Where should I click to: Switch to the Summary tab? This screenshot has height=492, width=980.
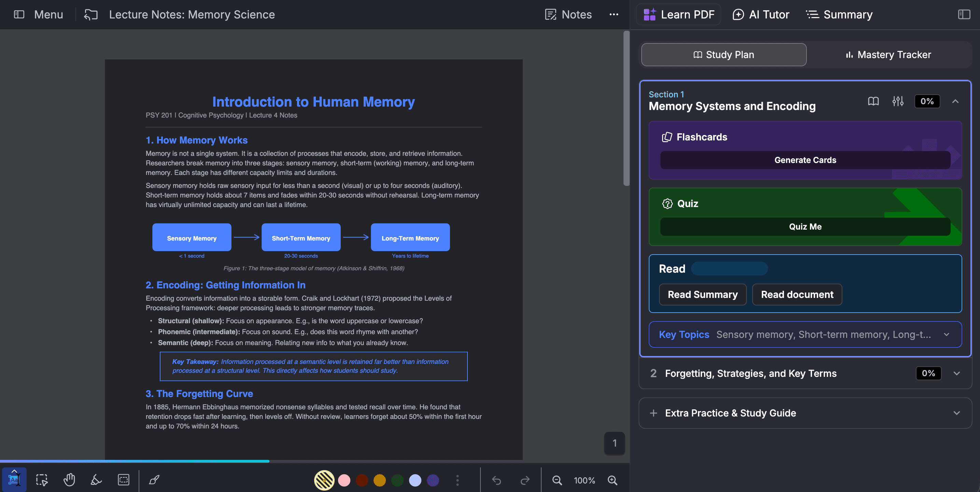[839, 14]
